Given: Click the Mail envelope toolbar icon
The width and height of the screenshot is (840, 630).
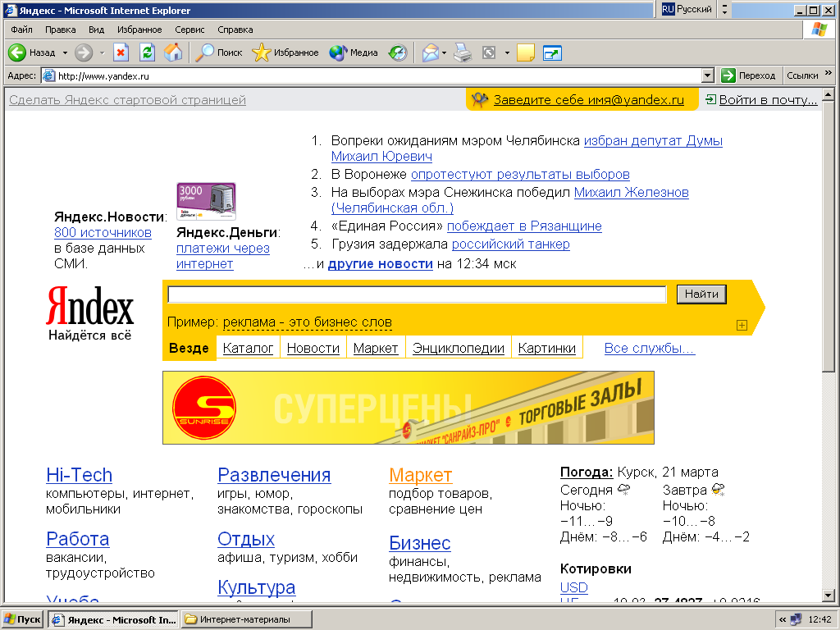Looking at the screenshot, I should coord(431,52).
